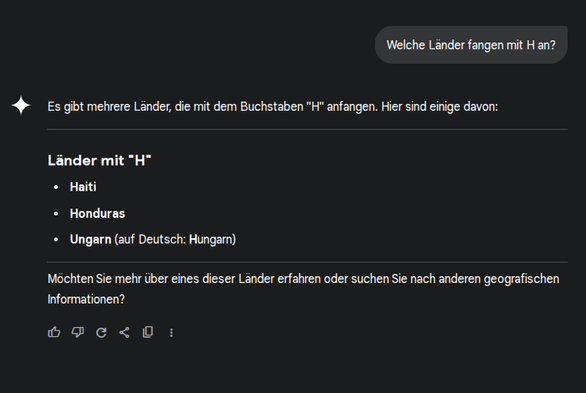Click the bold word Ungarn

click(90, 239)
